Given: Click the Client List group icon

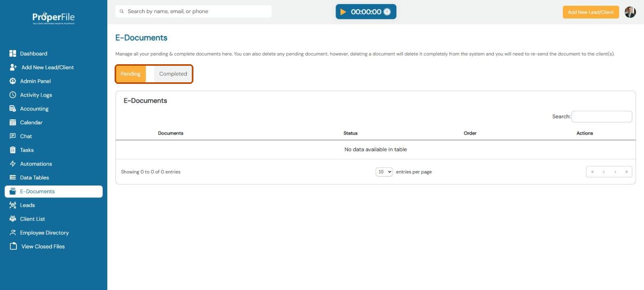Looking at the screenshot, I should [13, 219].
